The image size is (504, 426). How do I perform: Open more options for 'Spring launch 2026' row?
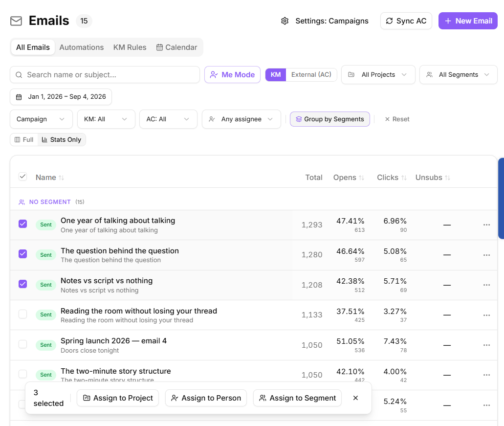click(486, 345)
